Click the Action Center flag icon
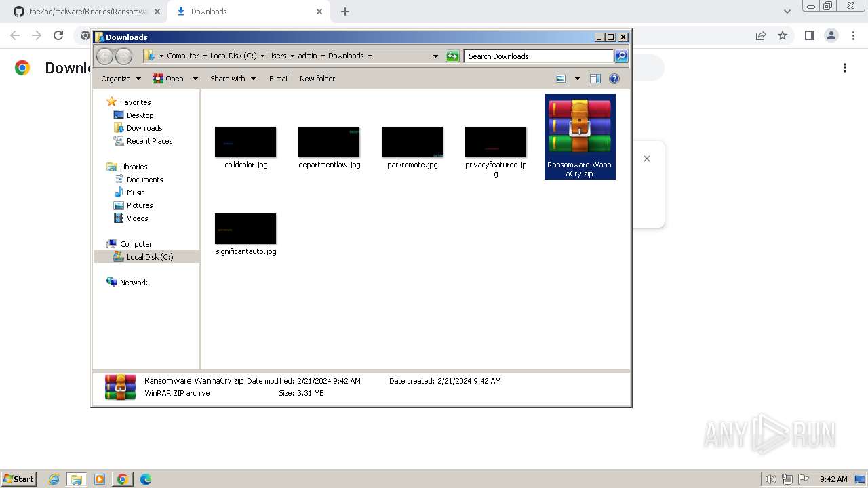This screenshot has width=868, height=488. (x=804, y=479)
